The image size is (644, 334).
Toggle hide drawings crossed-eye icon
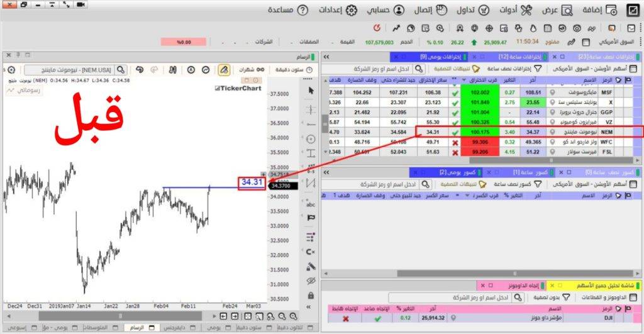pos(311,281)
